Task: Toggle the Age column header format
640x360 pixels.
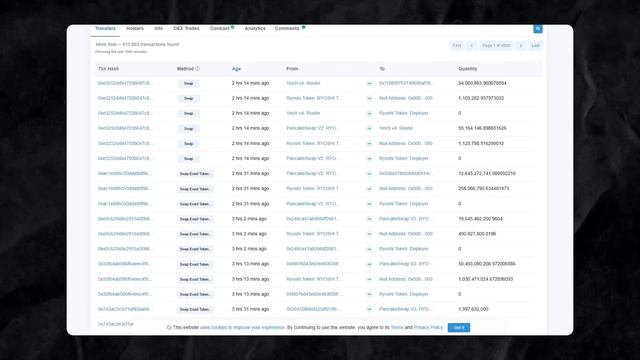Action: [x=236, y=69]
